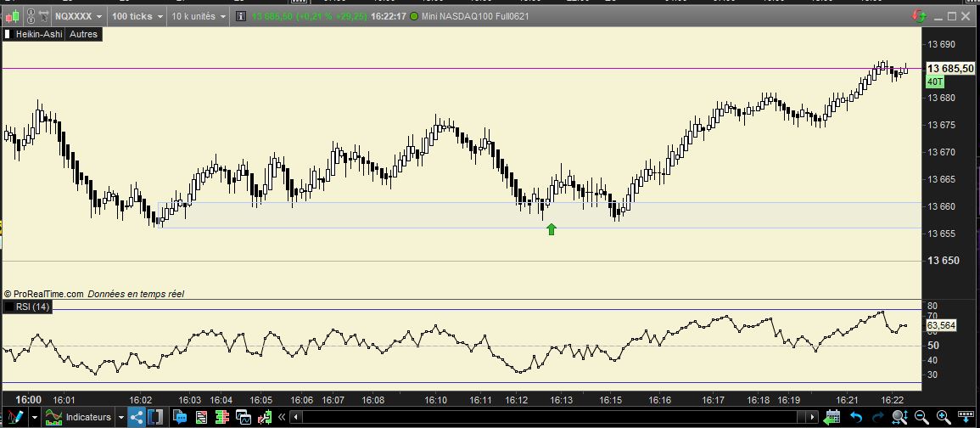The image size is (980, 428).
Task: Click the keyboard-like icon with down arrow
Action: click(966, 417)
